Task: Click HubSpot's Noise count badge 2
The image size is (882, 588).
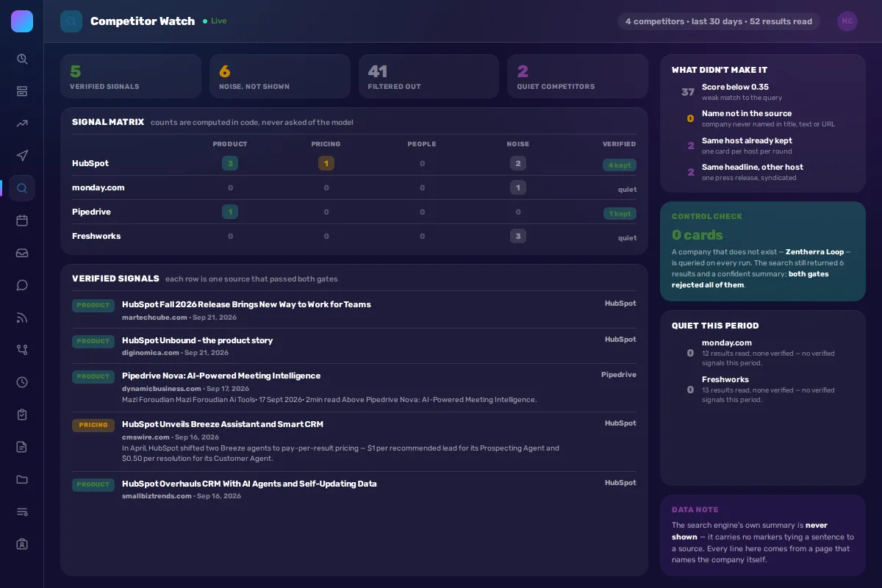Action: 518,163
